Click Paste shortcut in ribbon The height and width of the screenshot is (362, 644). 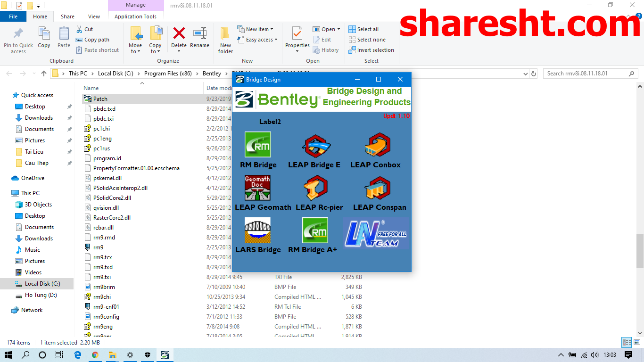97,50
